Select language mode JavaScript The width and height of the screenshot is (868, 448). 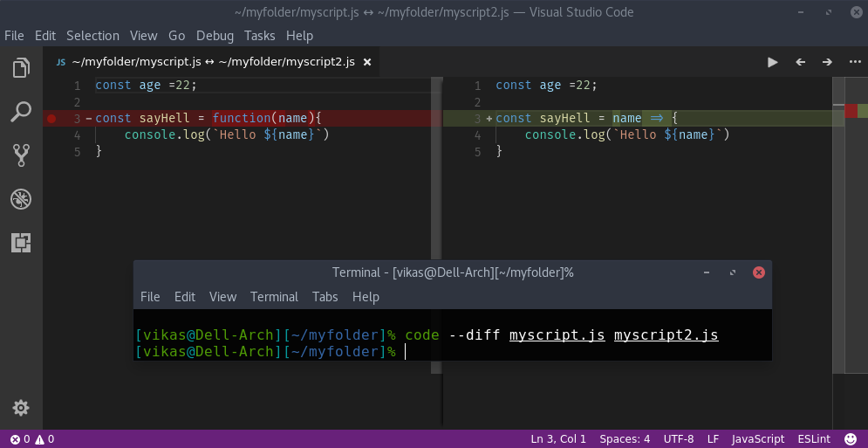coord(758,439)
